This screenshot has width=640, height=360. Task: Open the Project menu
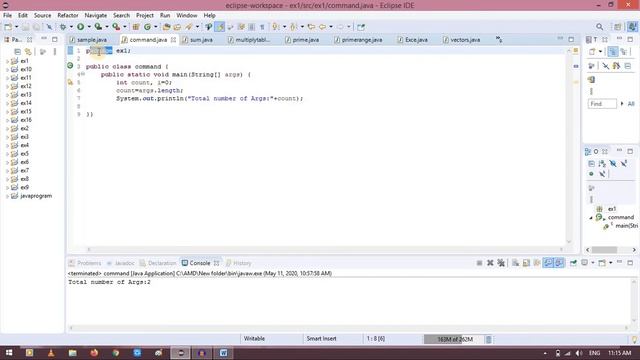click(145, 15)
